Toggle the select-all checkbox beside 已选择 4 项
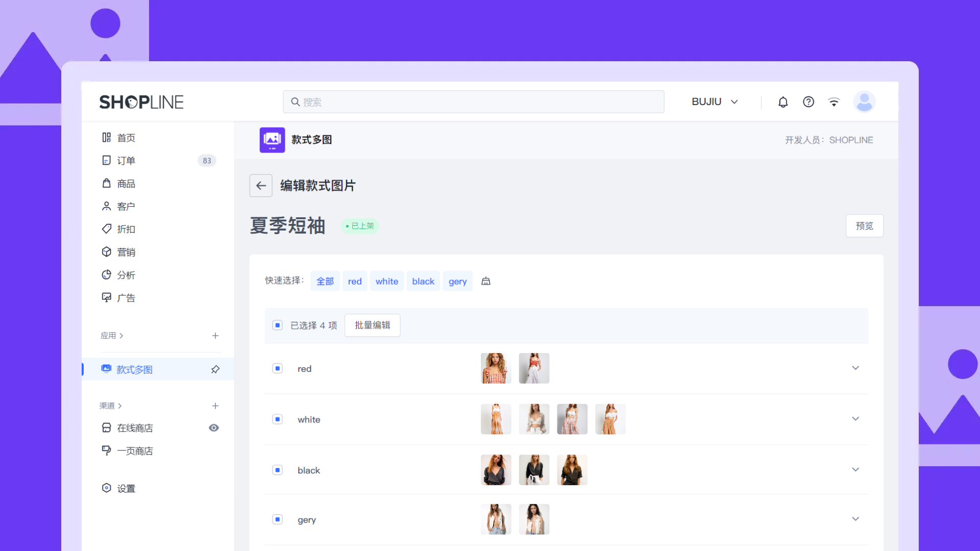The height and width of the screenshot is (551, 980). (x=278, y=325)
